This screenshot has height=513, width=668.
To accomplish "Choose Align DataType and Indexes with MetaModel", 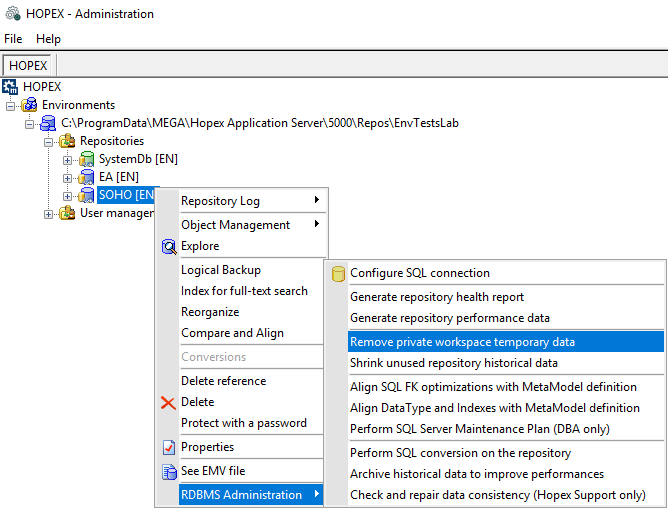I will tap(506, 408).
